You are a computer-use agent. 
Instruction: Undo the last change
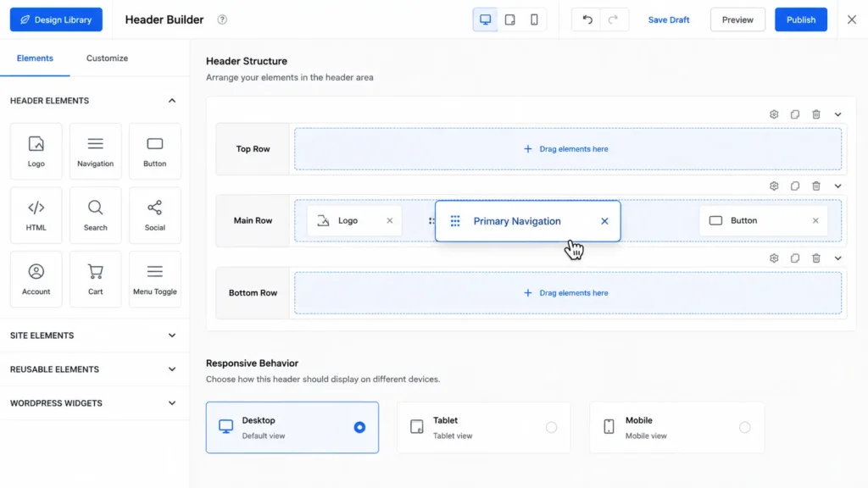[587, 19]
